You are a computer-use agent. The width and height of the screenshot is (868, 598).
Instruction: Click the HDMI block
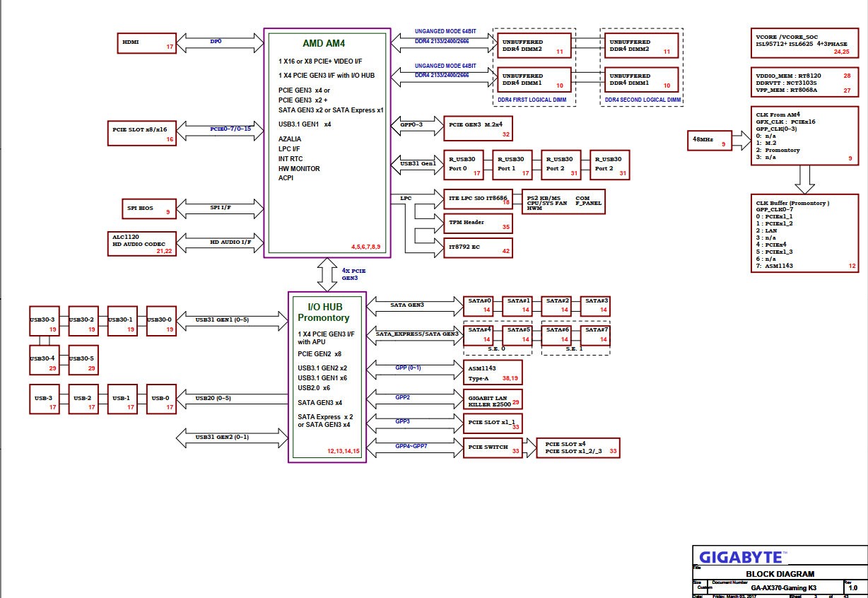[x=148, y=42]
